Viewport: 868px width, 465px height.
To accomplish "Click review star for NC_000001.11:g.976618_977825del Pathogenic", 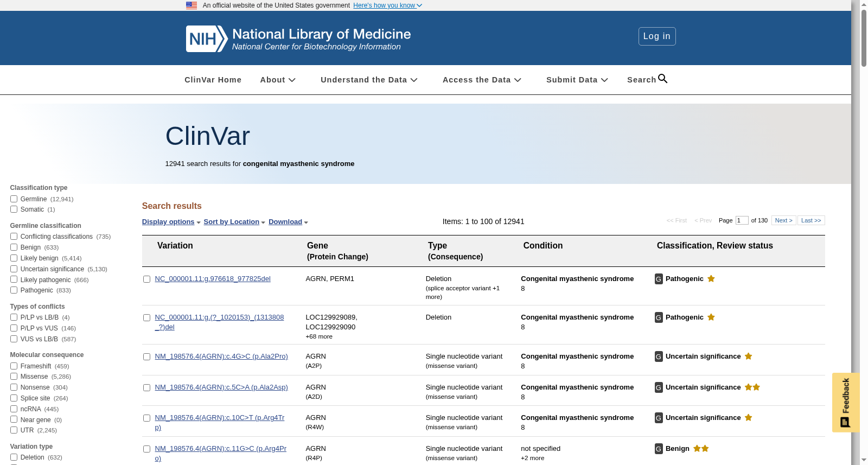I will (x=711, y=278).
